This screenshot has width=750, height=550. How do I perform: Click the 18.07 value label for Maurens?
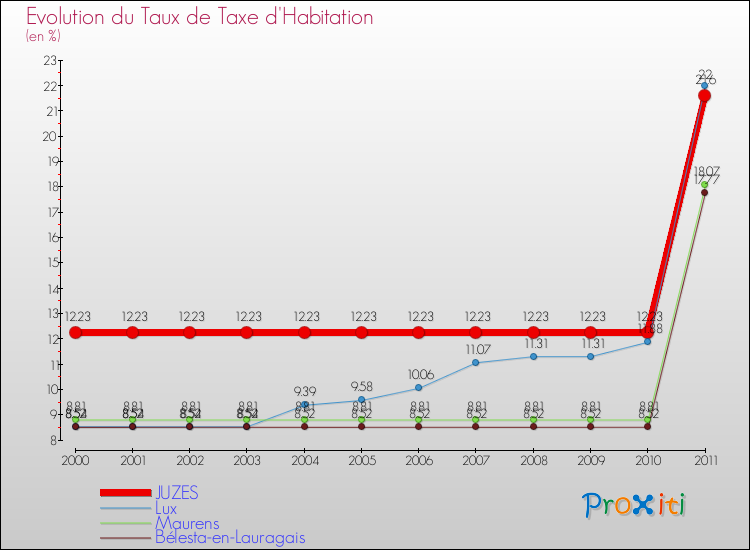tap(707, 171)
